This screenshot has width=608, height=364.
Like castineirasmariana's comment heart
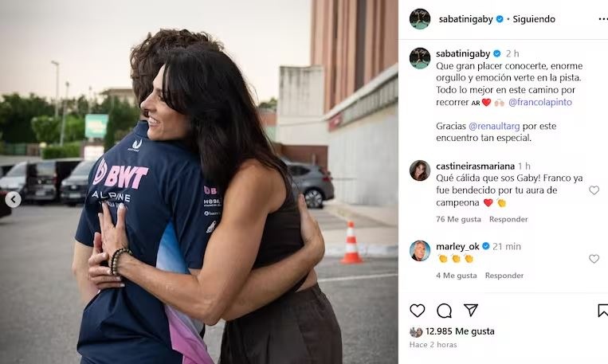coord(594,190)
